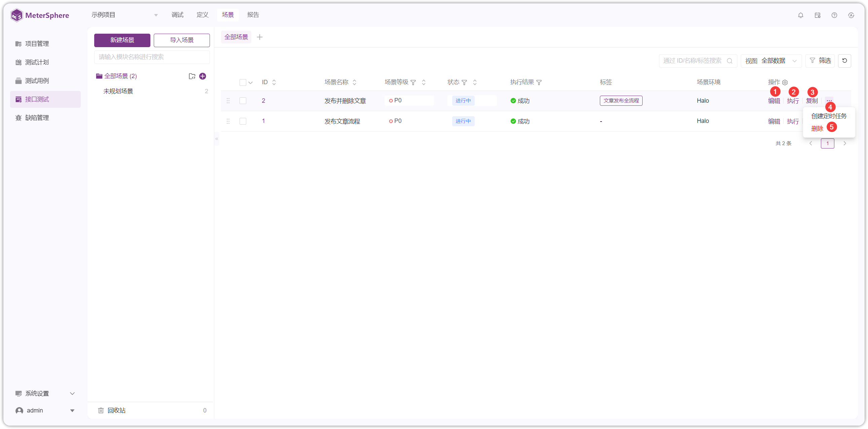Image resolution: width=868 pixels, height=429 pixels.
Task: Open the help question mark icon
Action: coord(834,15)
